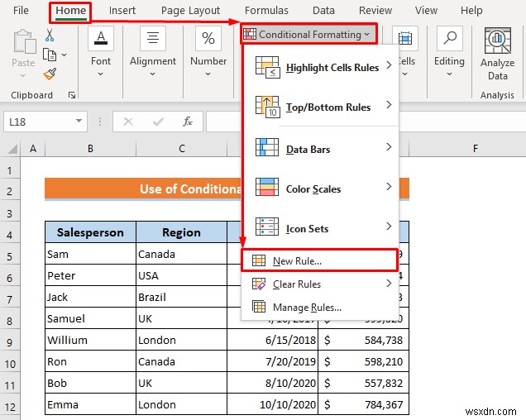Click the Paste clipboard icon
The width and height of the screenshot is (526, 420).
(24, 41)
